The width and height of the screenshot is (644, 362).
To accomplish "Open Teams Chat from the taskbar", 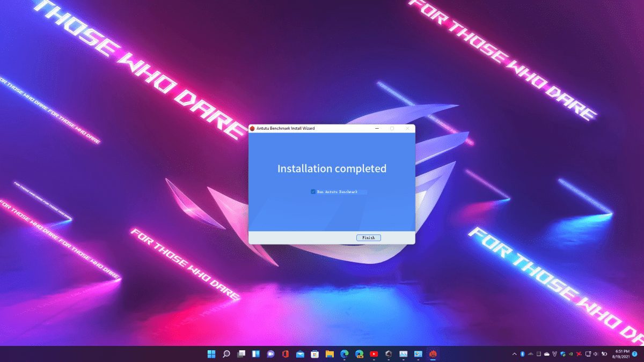I will coord(270,354).
